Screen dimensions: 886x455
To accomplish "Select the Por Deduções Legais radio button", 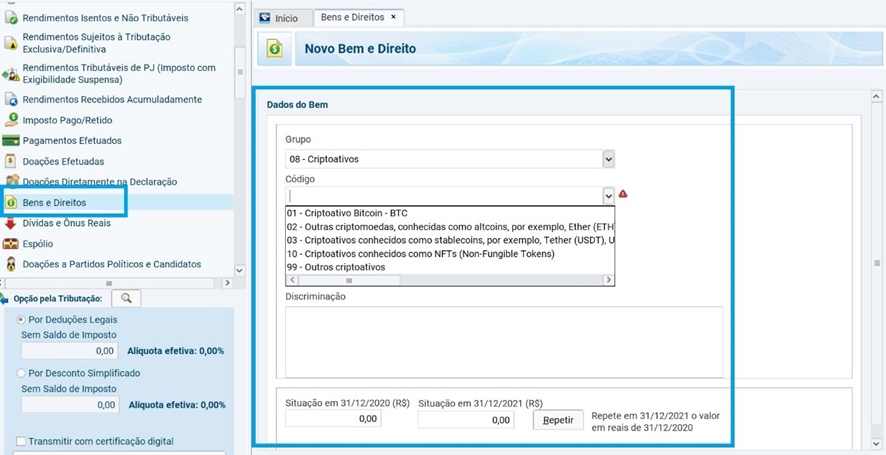I will [22, 319].
